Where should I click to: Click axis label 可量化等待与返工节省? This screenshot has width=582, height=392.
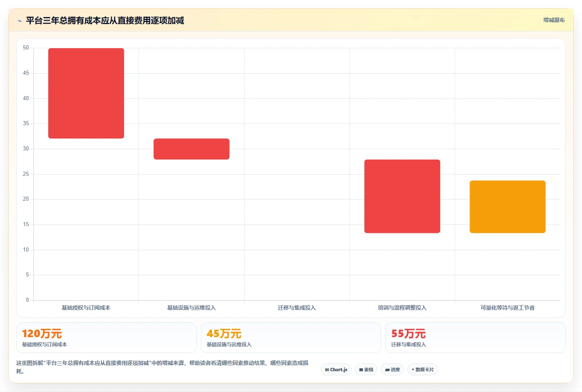pyautogui.click(x=508, y=308)
